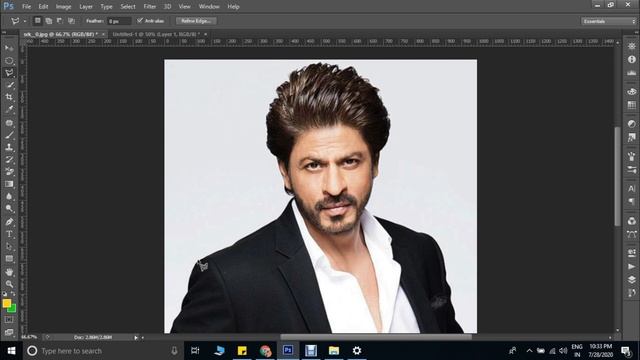Enable New Selection mode
This screenshot has width=640, height=360.
tap(38, 20)
